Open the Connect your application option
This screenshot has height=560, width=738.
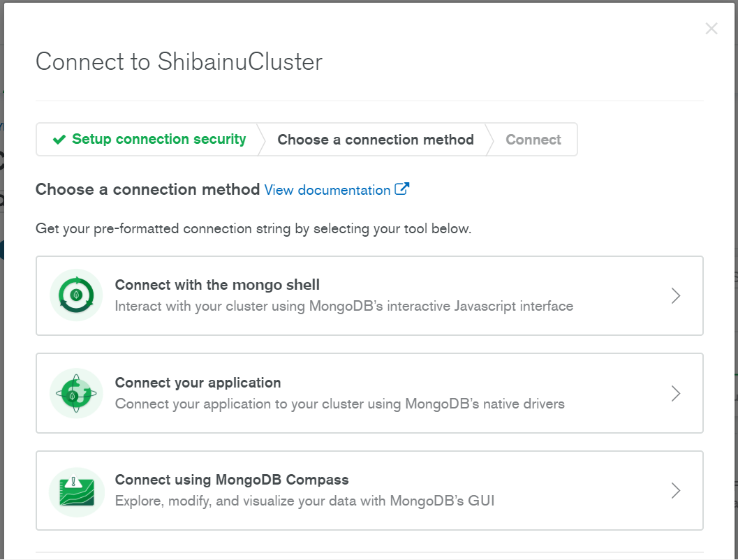[x=369, y=393]
